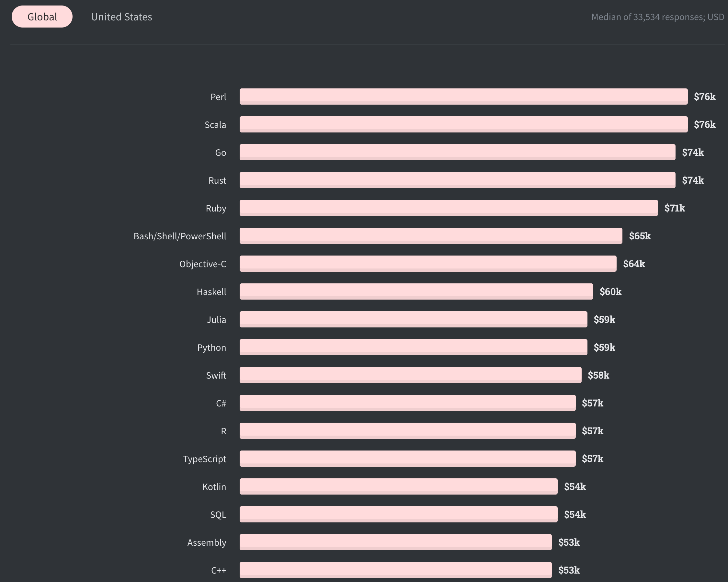Click the TypeScript salary bar
The width and height of the screenshot is (728, 582).
tap(407, 459)
